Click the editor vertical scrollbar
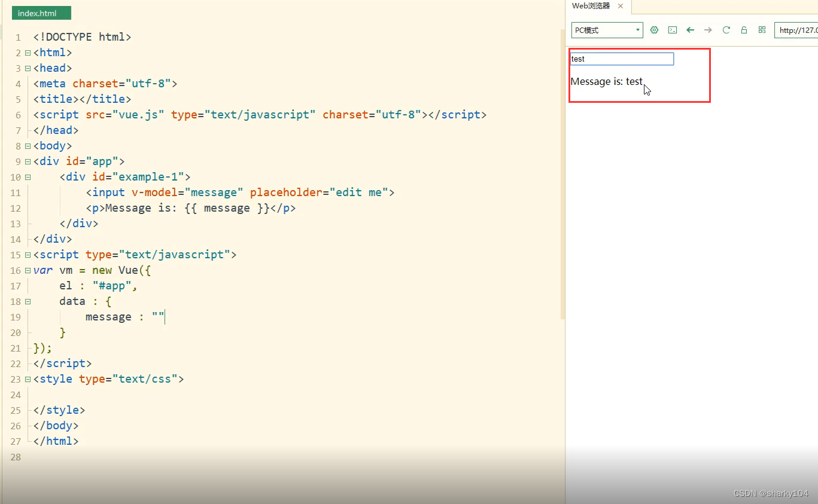The image size is (818, 504). click(x=562, y=173)
